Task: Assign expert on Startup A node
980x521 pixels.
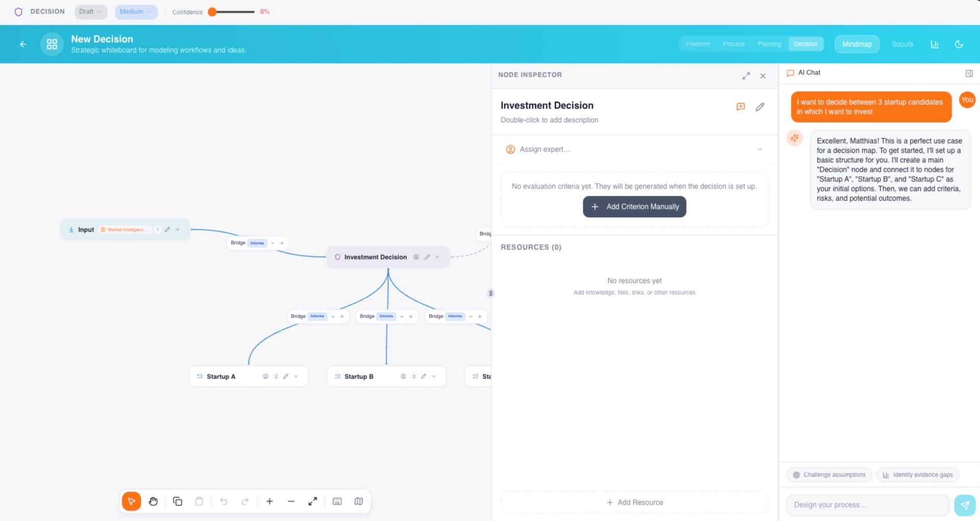Action: pyautogui.click(x=265, y=377)
